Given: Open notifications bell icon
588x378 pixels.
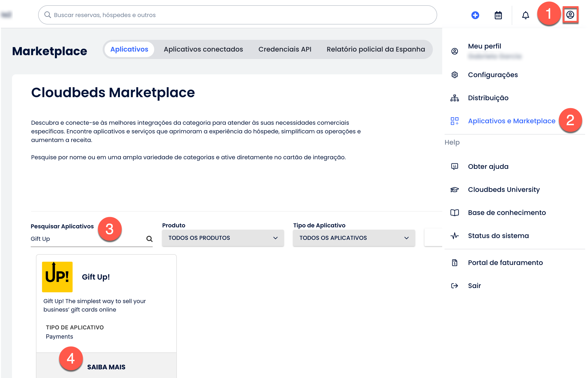Looking at the screenshot, I should (x=525, y=15).
